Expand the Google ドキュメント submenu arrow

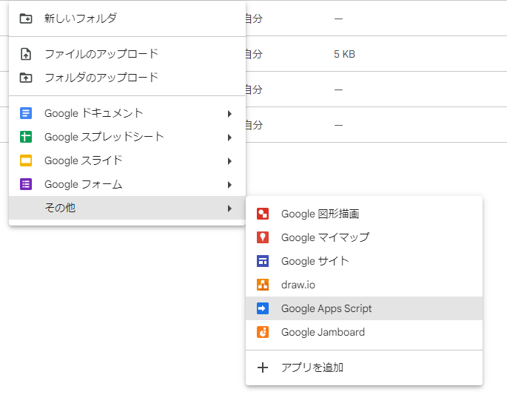pyautogui.click(x=229, y=114)
